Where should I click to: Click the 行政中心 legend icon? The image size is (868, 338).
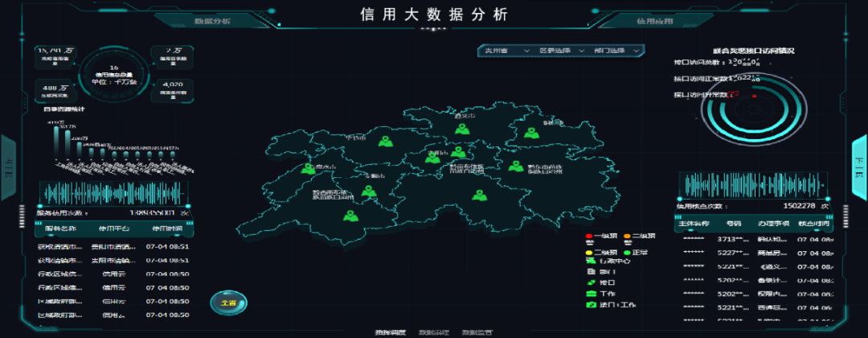point(590,261)
